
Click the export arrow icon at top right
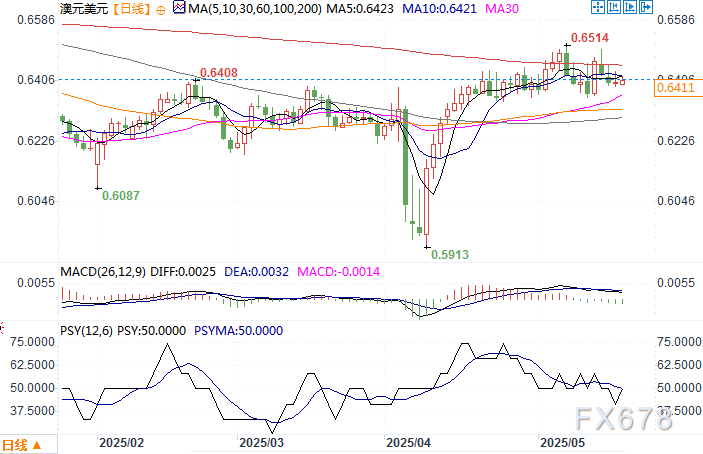click(646, 7)
